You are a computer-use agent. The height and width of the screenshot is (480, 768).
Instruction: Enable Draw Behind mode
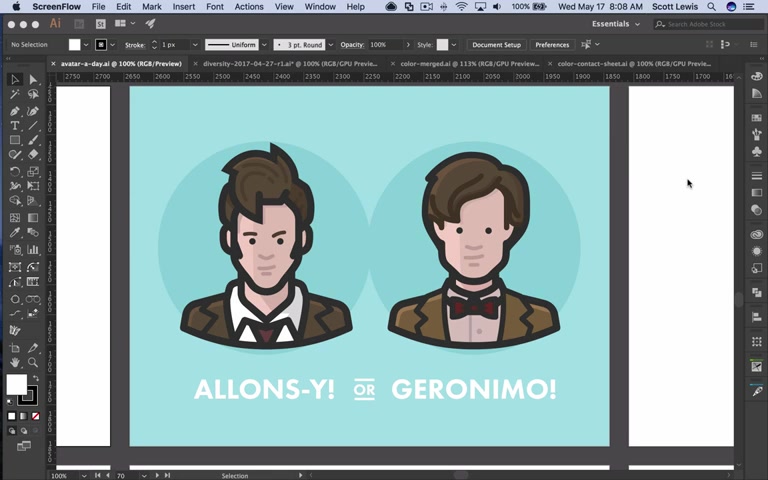point(24,431)
